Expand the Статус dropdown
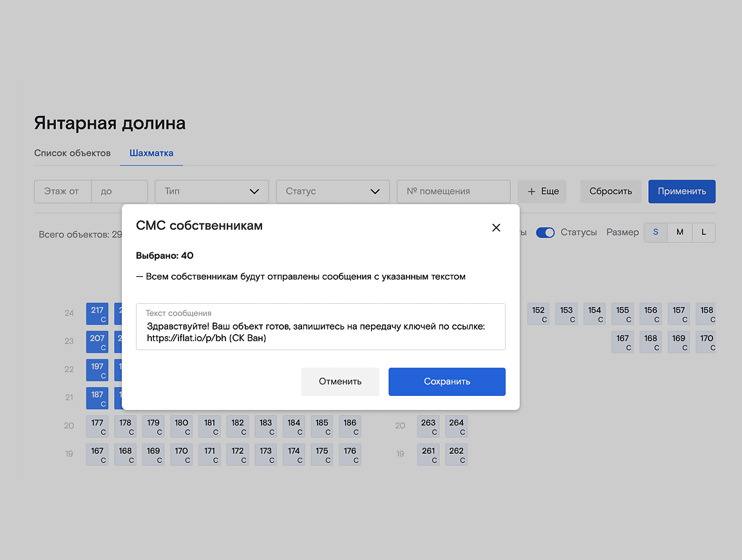Image resolution: width=742 pixels, height=560 pixels. tap(332, 191)
